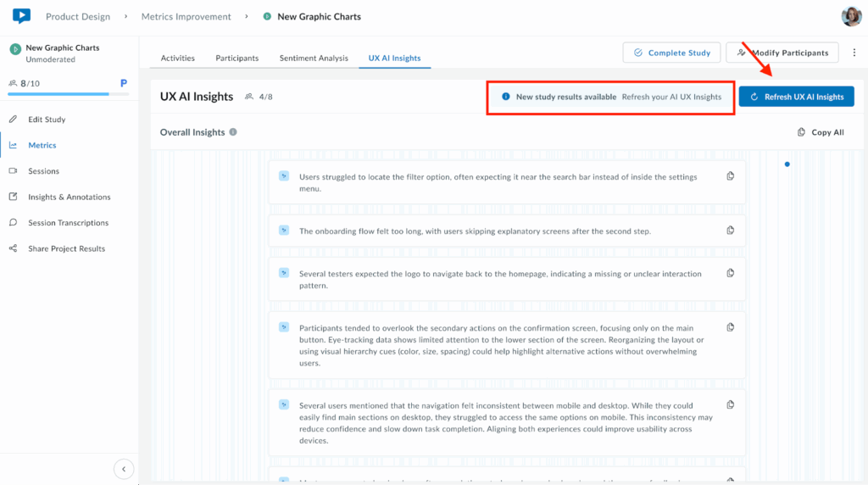Click the New Graphic Charts study title in sidebar
868x485 pixels.
63,47
